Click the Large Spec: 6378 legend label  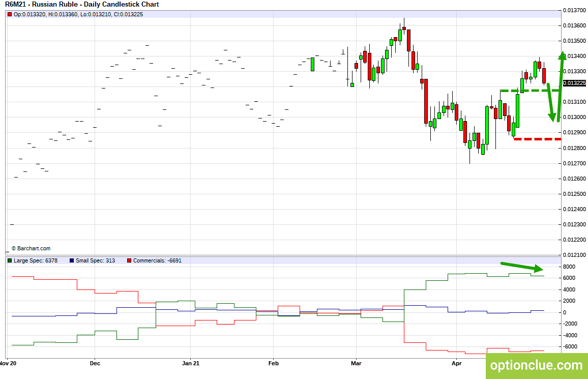point(36,260)
